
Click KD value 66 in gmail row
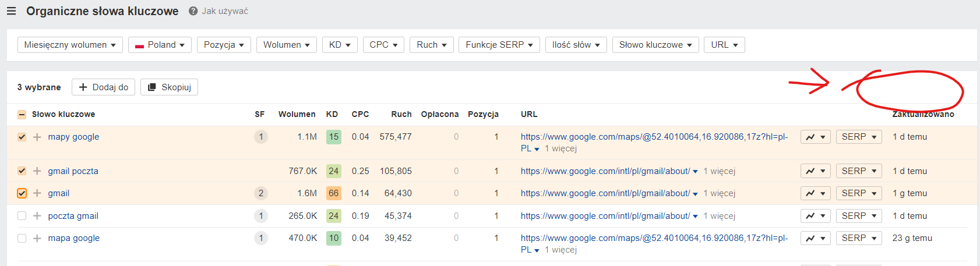pos(333,193)
